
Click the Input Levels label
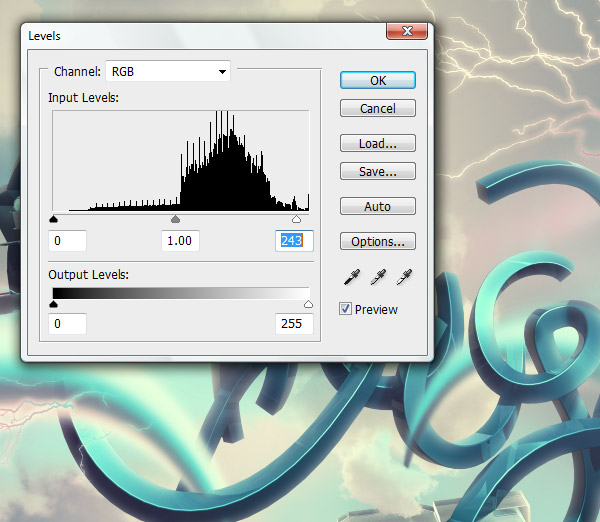click(x=83, y=98)
